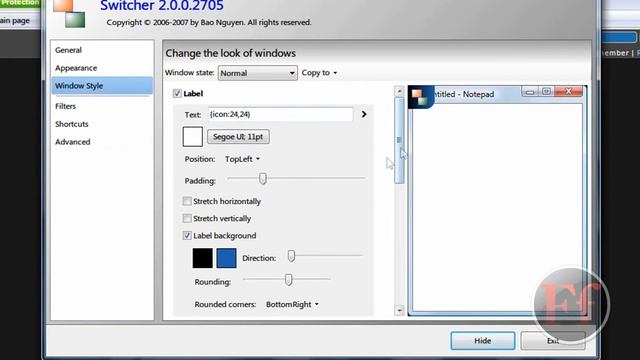Open the Filters settings page
Screen dimensions: 640x360
tap(65, 106)
